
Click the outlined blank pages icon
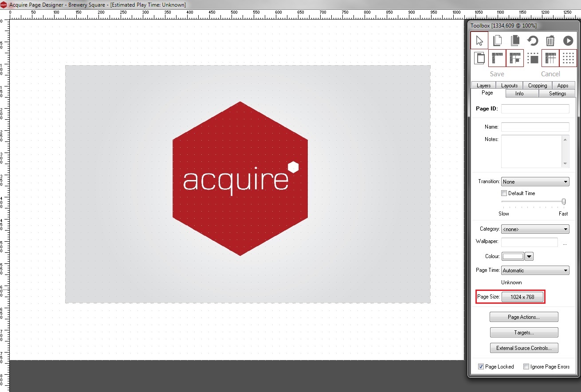[x=497, y=41]
